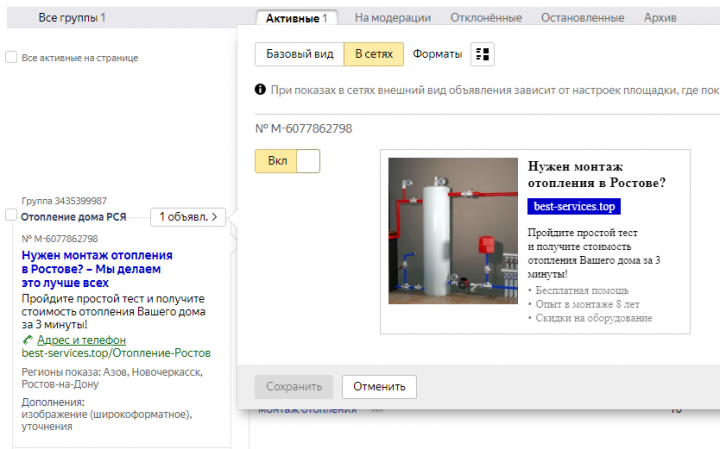Image resolution: width=720 pixels, height=449 pixels.
Task: Open the ad headline 'Нужен монтаж отопления' link
Action: point(97,269)
